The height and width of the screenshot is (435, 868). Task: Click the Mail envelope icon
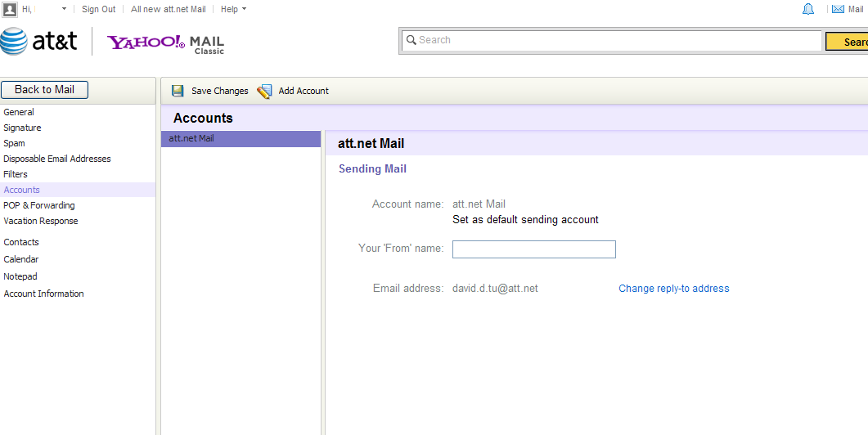coord(837,9)
